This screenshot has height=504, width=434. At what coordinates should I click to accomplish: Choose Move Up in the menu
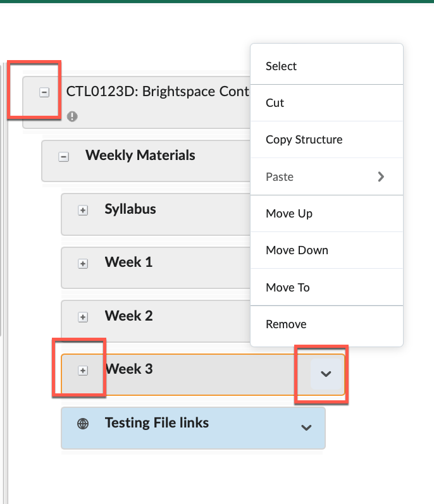[288, 214]
